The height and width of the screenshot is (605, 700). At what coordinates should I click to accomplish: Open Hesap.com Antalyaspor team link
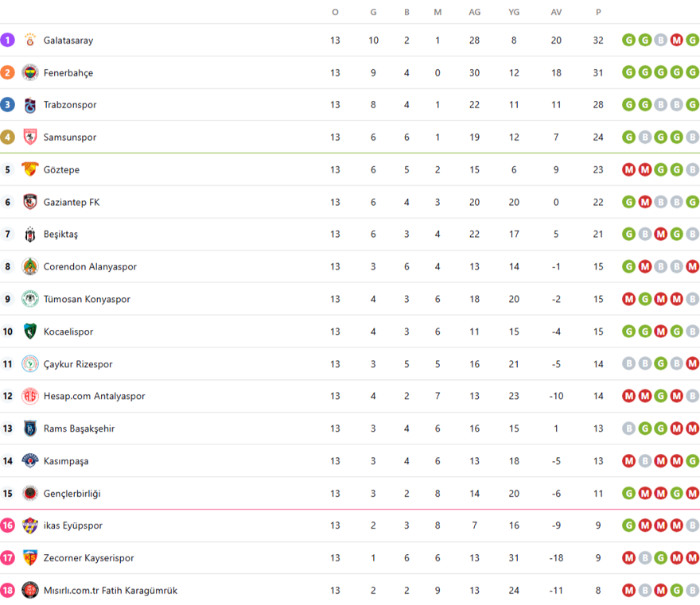94,396
